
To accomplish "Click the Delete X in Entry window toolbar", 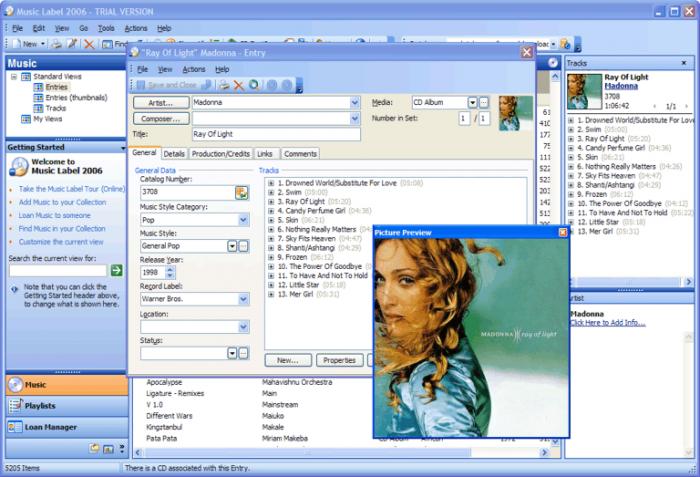I will pos(239,85).
